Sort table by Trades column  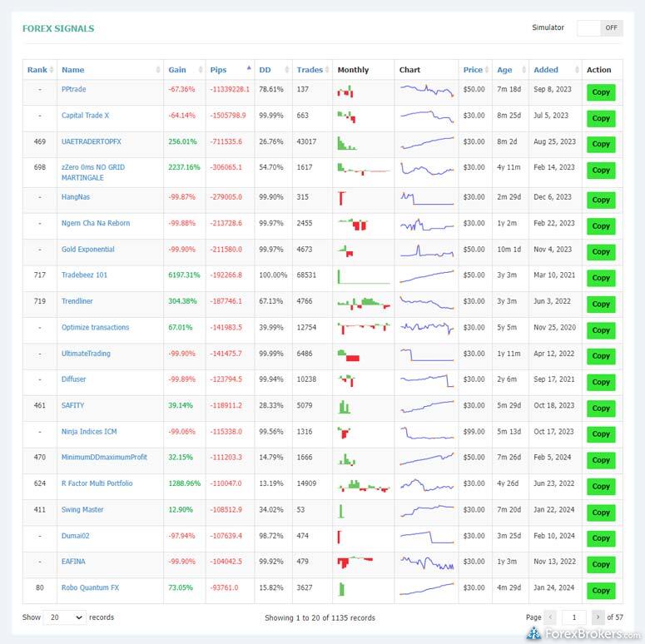click(x=310, y=70)
